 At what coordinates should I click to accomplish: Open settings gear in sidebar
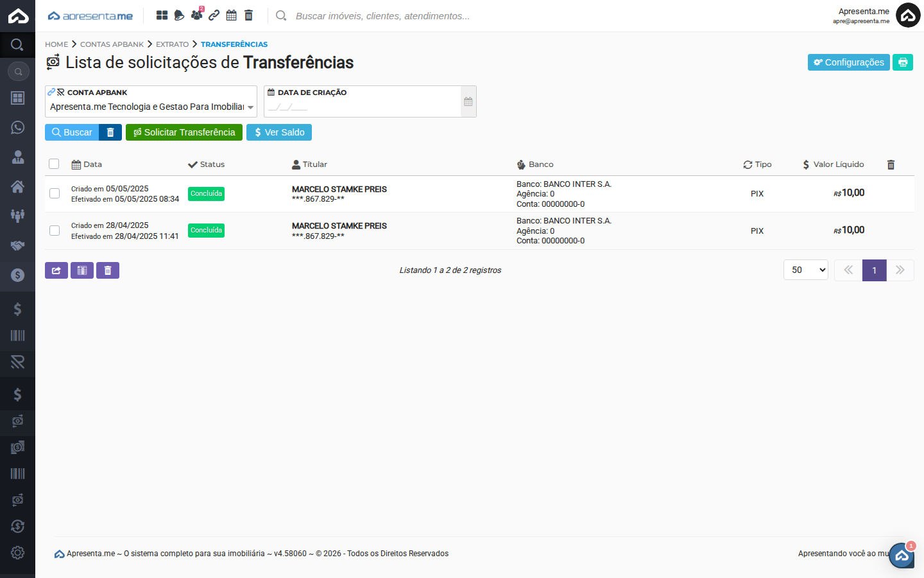pos(17,552)
